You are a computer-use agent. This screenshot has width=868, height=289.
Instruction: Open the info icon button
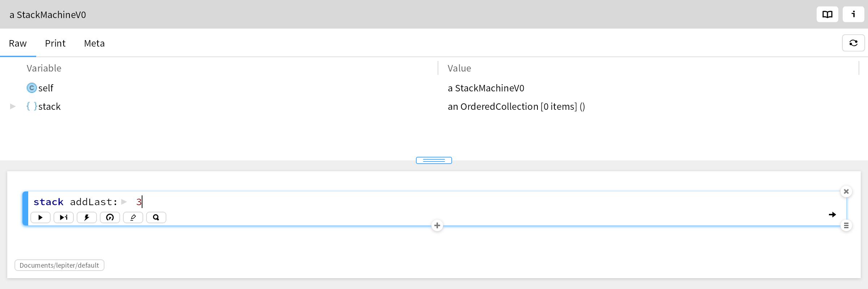pos(853,14)
